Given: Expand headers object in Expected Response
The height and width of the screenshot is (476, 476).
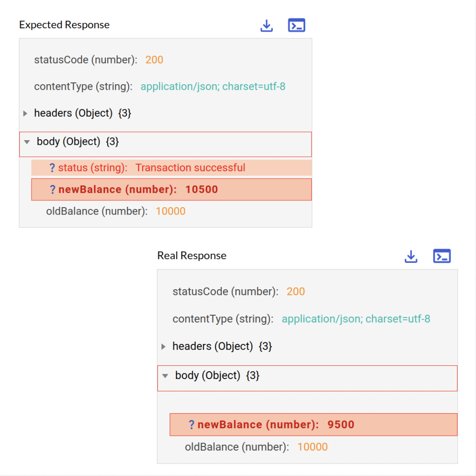Looking at the screenshot, I should click(25, 114).
